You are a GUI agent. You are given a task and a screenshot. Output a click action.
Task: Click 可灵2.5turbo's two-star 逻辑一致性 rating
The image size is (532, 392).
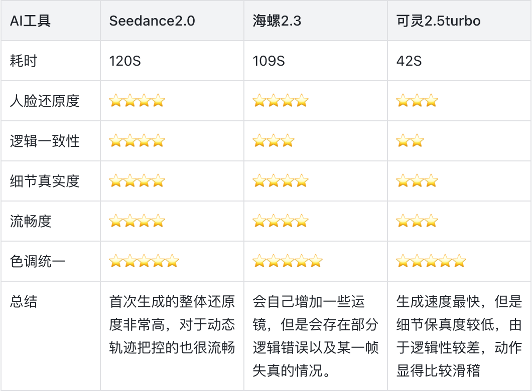click(410, 141)
